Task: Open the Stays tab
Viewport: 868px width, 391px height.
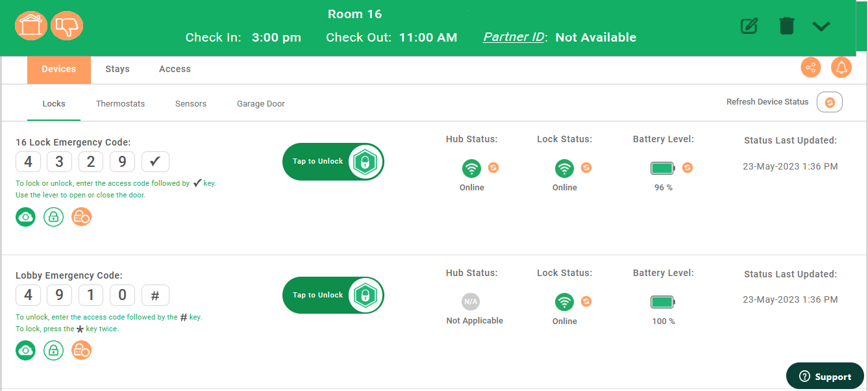Action: pyautogui.click(x=118, y=69)
